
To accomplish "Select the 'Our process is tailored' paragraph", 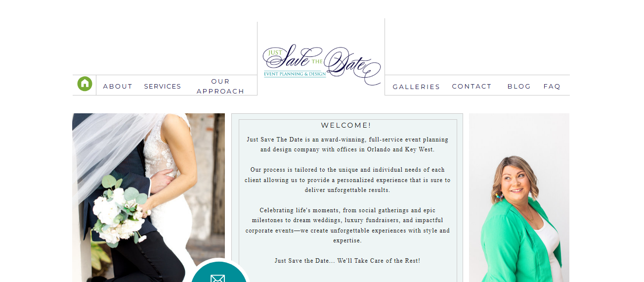I will 347,180.
